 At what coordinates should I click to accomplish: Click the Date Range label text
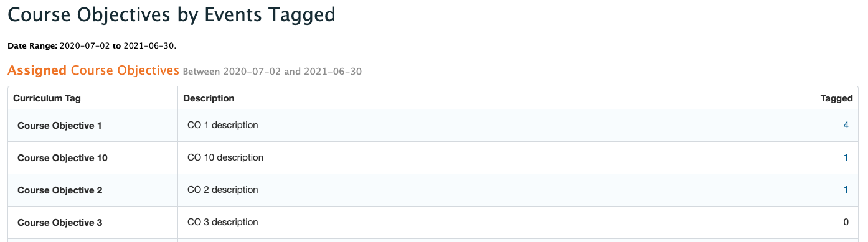(x=32, y=46)
